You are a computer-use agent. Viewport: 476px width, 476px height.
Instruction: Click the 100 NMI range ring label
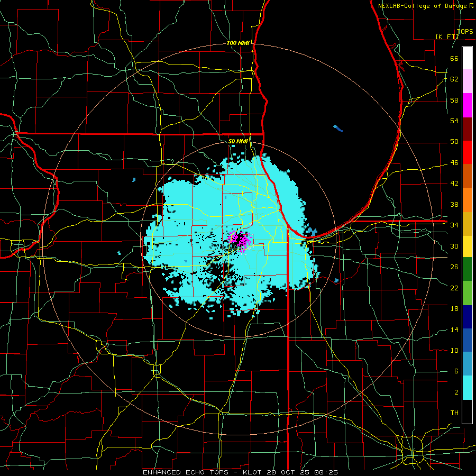[x=238, y=43]
